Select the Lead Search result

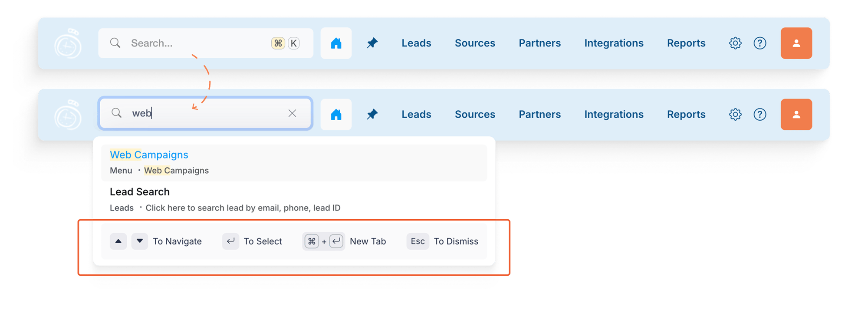click(x=294, y=199)
